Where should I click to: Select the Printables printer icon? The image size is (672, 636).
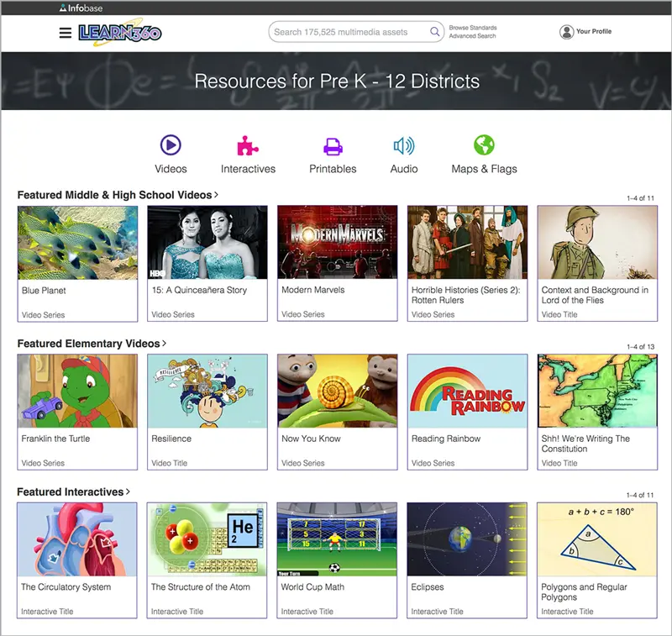point(333,146)
